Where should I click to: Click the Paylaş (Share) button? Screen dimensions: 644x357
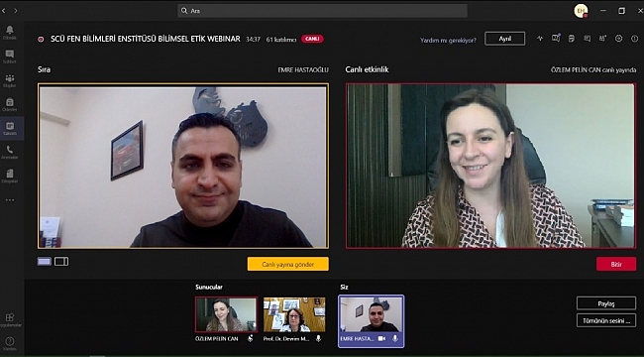[606, 303]
